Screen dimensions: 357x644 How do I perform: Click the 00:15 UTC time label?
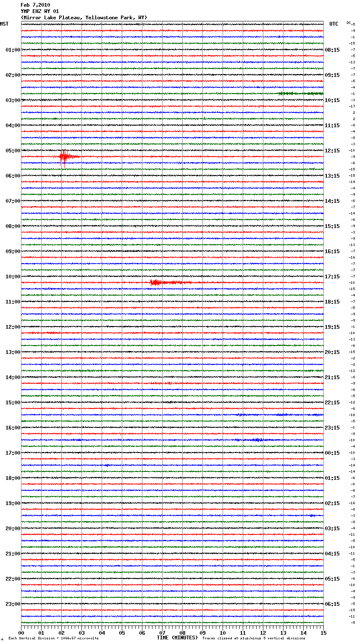pos(332,453)
